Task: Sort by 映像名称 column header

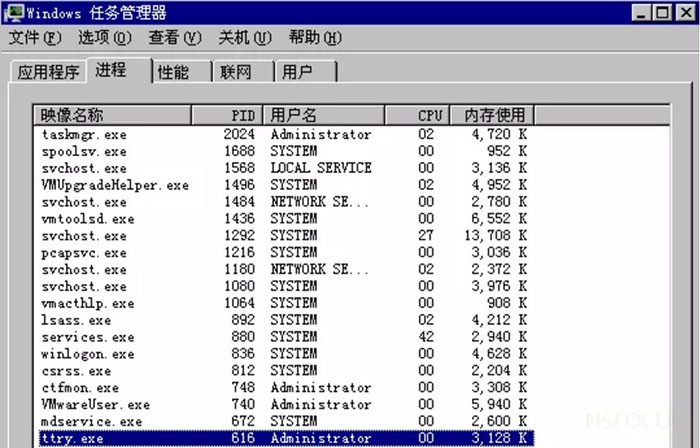Action: tap(112, 115)
